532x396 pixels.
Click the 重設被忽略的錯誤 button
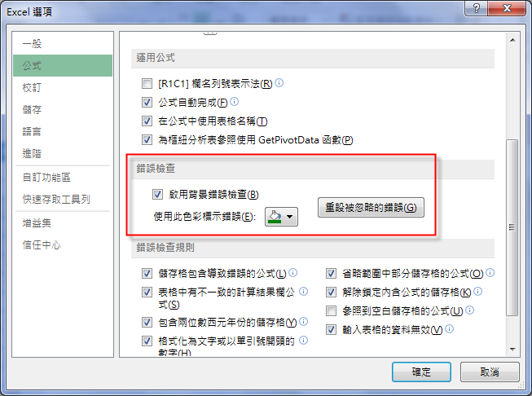pos(371,207)
